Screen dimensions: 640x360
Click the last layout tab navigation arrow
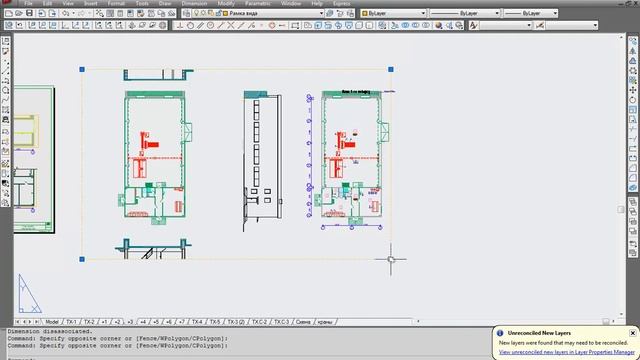pyautogui.click(x=37, y=322)
